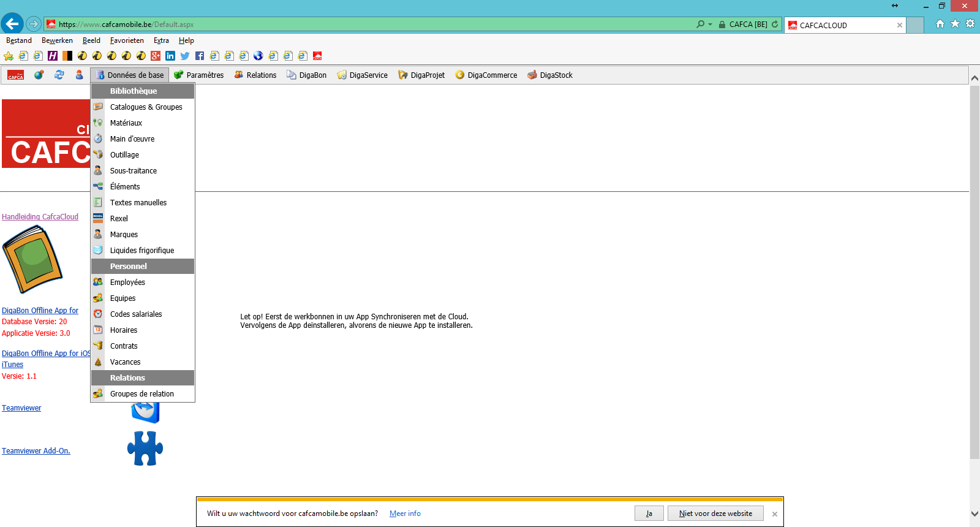Open the DigaCommerce menu

[486, 75]
